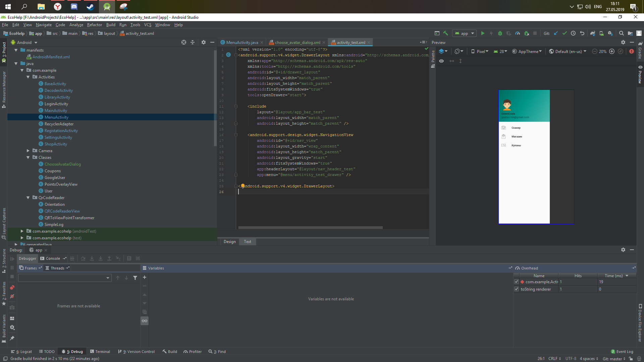
Task: Click New Watch plus icon in Variables
Action: [145, 277]
